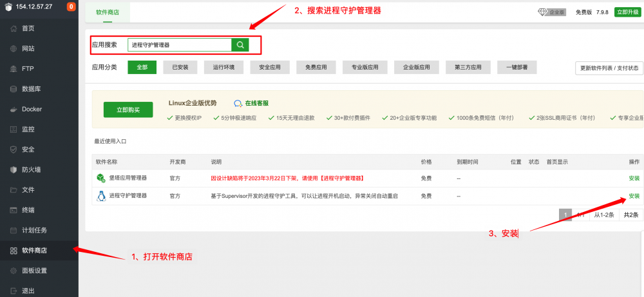This screenshot has width=644, height=297.
Task: Click the 堡塔应用管理器 app icon
Action: [x=100, y=178]
